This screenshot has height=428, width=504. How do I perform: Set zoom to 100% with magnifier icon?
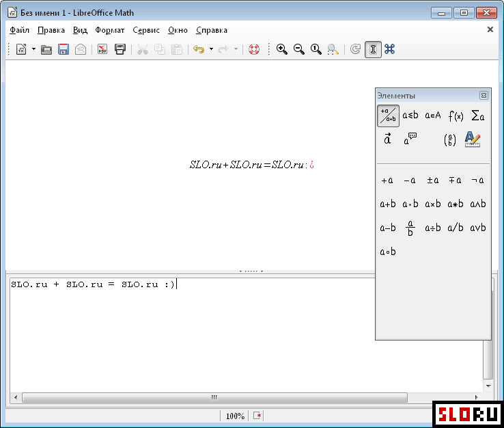(x=316, y=49)
